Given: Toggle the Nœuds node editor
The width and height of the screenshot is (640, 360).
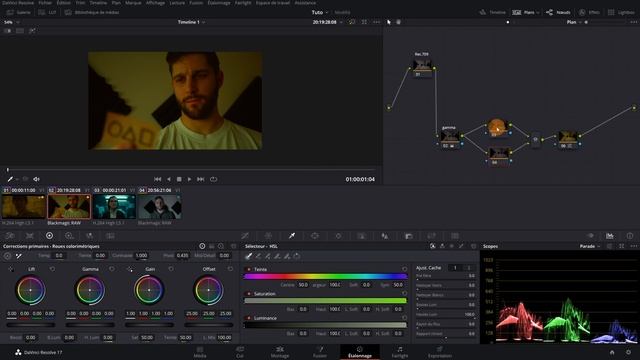Looking at the screenshot, I should point(558,12).
